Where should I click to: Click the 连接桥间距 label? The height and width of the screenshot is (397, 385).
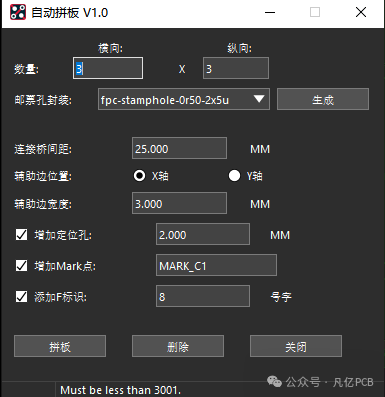pos(43,149)
